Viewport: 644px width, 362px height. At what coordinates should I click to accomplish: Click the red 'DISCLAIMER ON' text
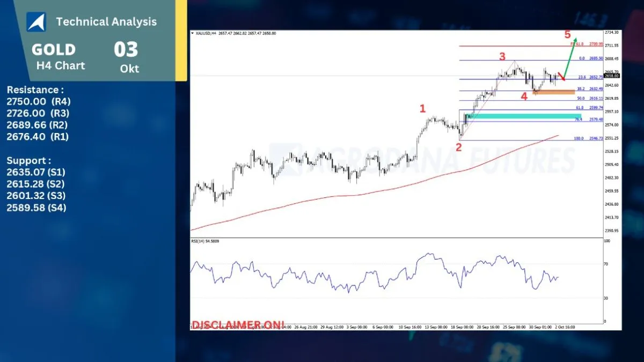tap(238, 324)
